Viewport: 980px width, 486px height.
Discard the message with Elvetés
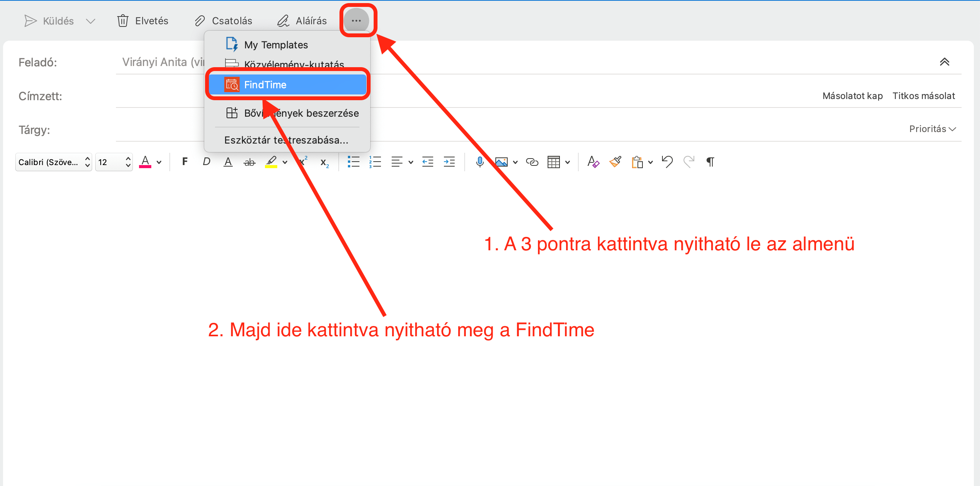pos(142,21)
